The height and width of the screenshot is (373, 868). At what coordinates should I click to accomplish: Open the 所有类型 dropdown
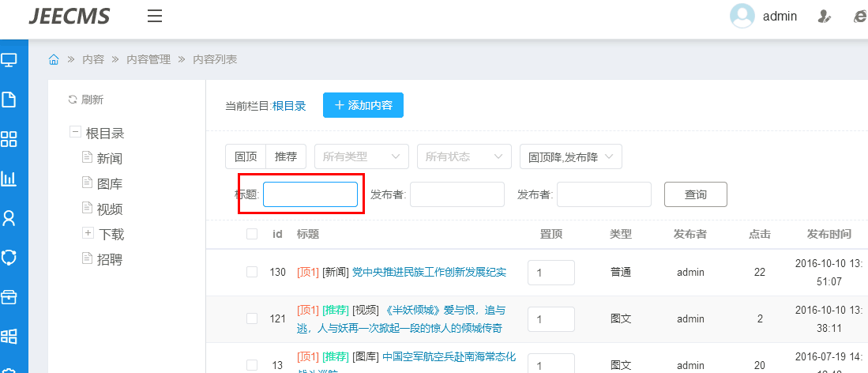362,156
